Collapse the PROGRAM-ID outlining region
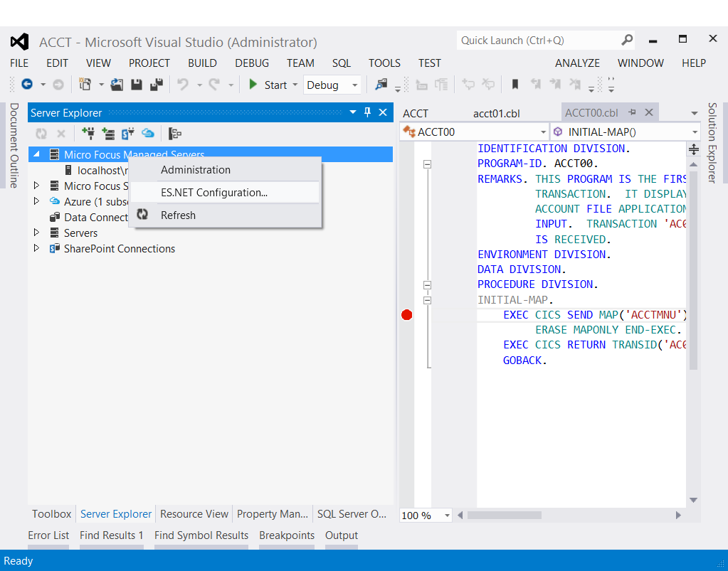The width and height of the screenshot is (728, 571). (428, 164)
